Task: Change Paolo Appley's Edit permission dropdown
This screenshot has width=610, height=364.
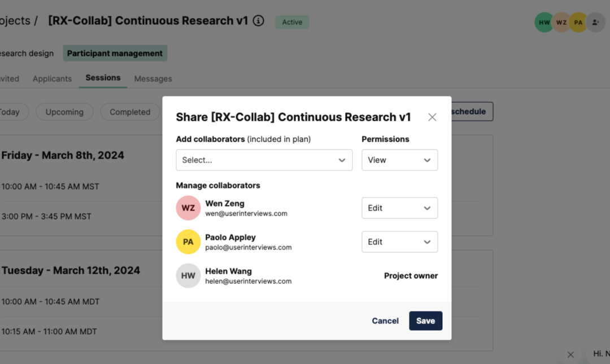Action: click(399, 242)
